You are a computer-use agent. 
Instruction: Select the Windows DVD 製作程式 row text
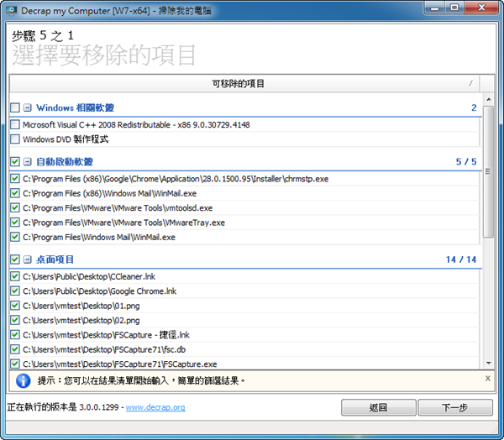tap(66, 139)
